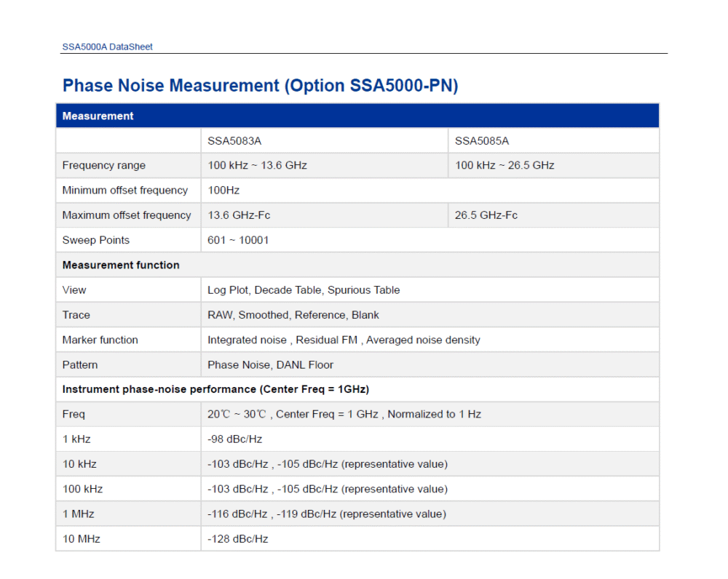728x579 pixels.
Task: Click the blue 'Measurement' table header bar
Action: click(x=357, y=116)
